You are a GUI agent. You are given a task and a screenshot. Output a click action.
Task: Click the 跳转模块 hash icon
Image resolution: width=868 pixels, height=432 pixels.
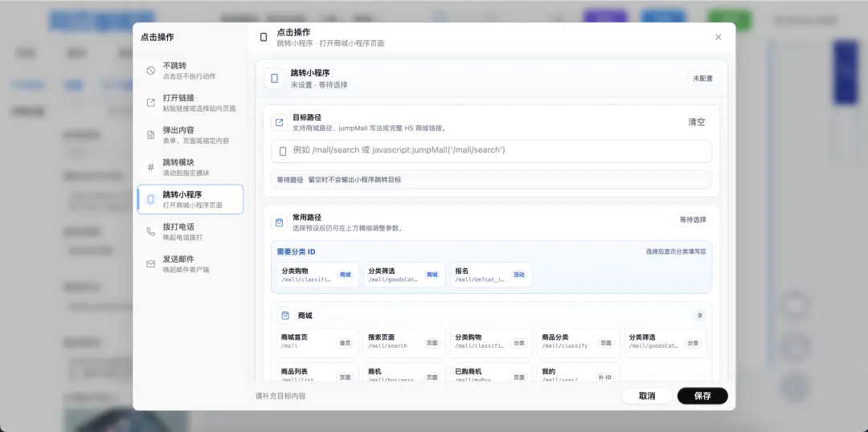[x=150, y=167]
